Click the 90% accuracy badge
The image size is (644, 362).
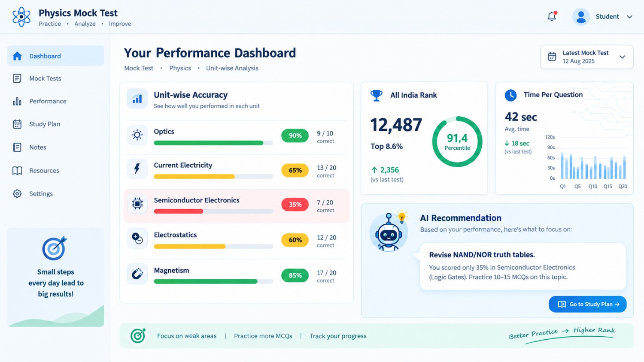click(x=295, y=136)
